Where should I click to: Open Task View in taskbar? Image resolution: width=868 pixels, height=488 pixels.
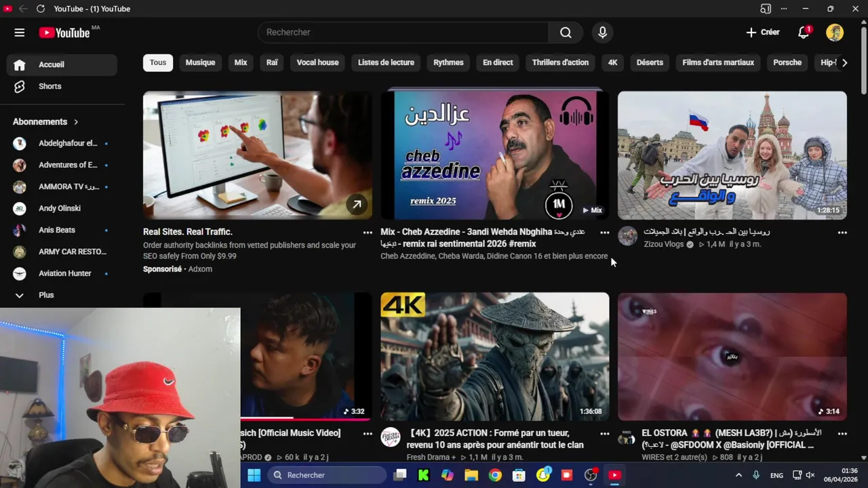pyautogui.click(x=400, y=475)
